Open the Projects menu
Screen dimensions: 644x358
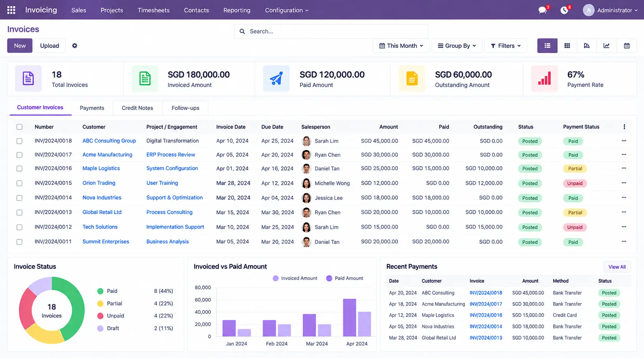[x=112, y=10]
